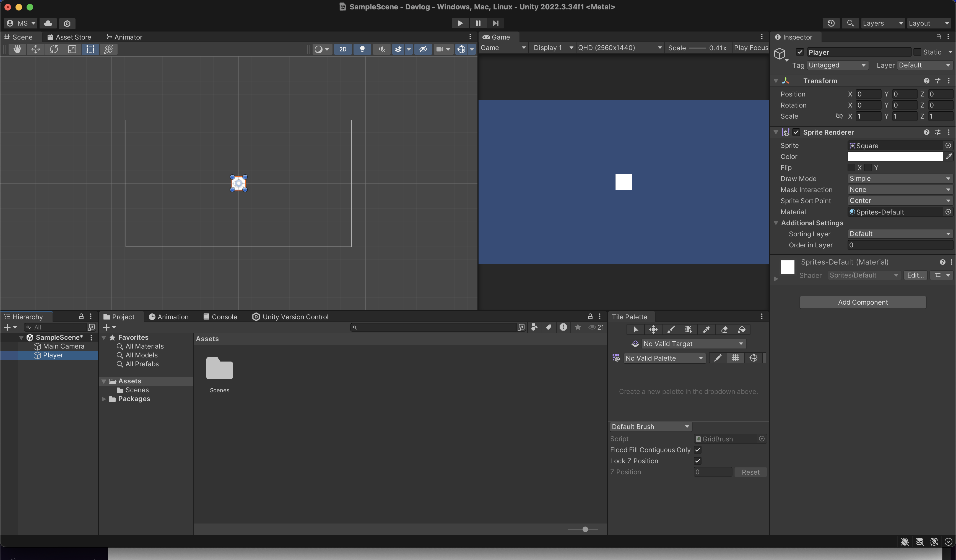Select the Rect tool
The height and width of the screenshot is (560, 956).
(x=90, y=49)
